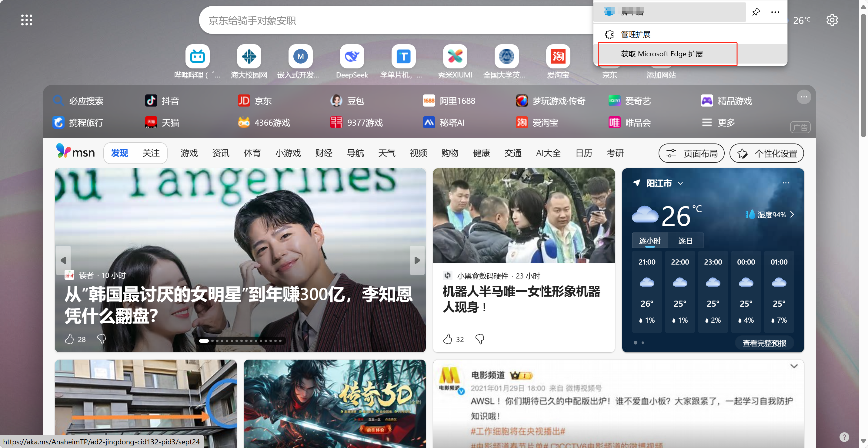This screenshot has width=868, height=448.
Task: Choose 管理扩展 in extensions menu
Action: pyautogui.click(x=635, y=34)
